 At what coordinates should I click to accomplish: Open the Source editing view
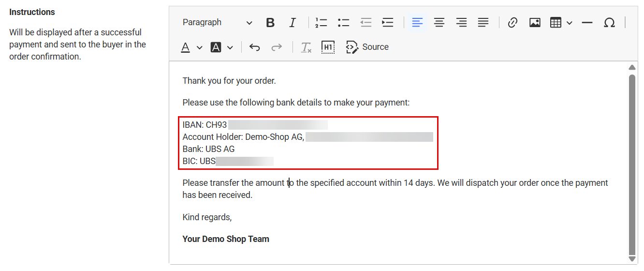point(367,47)
